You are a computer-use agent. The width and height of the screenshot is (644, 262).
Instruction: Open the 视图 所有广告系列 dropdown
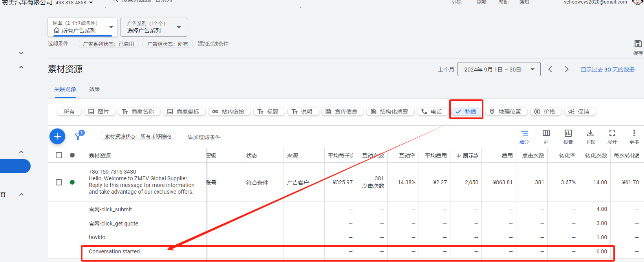pyautogui.click(x=82, y=27)
